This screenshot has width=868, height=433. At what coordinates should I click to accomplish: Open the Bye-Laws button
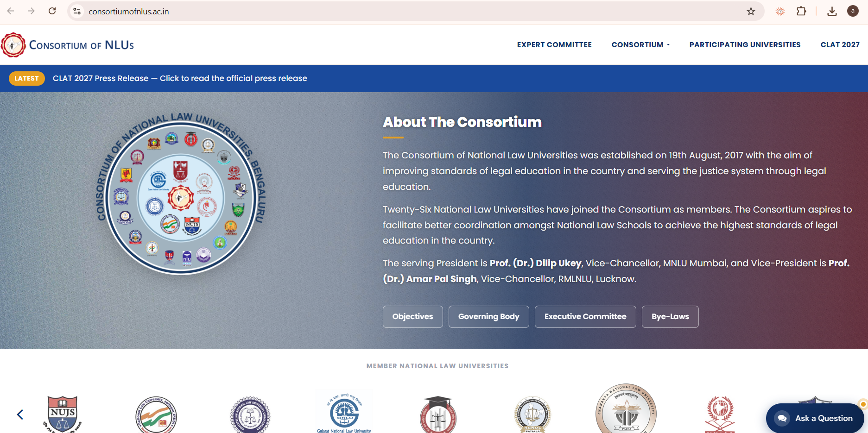pyautogui.click(x=670, y=317)
